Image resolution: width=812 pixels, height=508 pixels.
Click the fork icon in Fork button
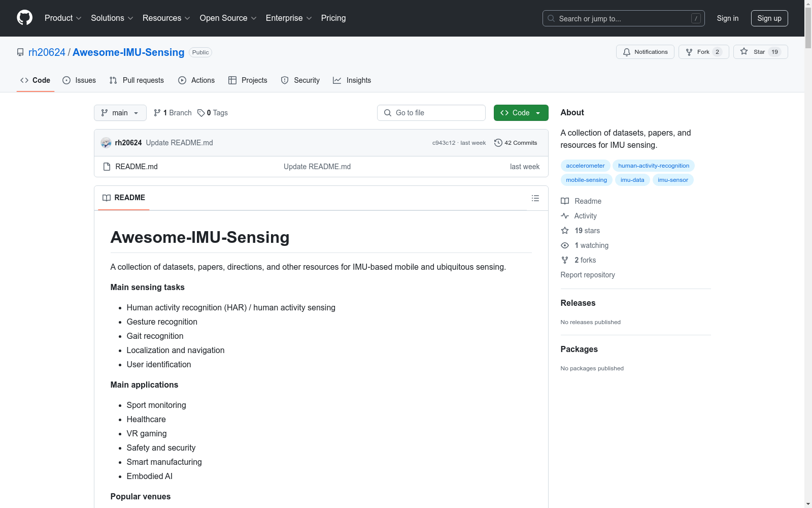click(x=689, y=52)
